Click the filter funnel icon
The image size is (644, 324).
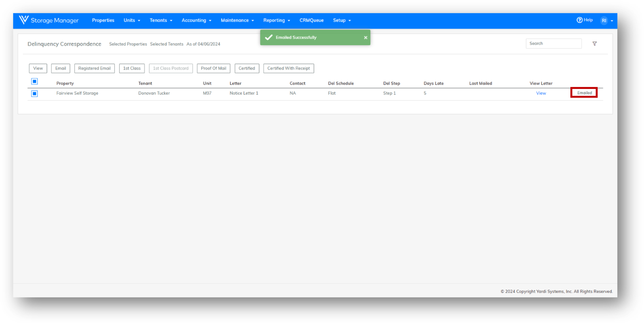[x=594, y=44]
